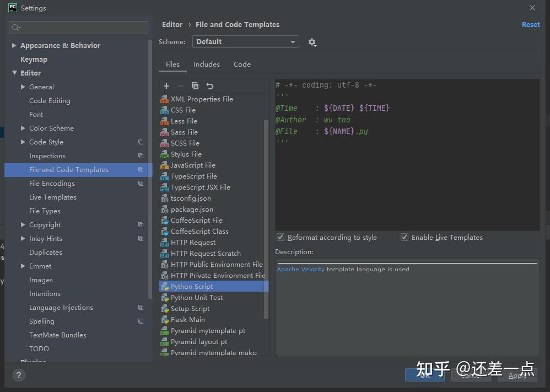Click the tsconfig.json icon

pyautogui.click(x=164, y=198)
